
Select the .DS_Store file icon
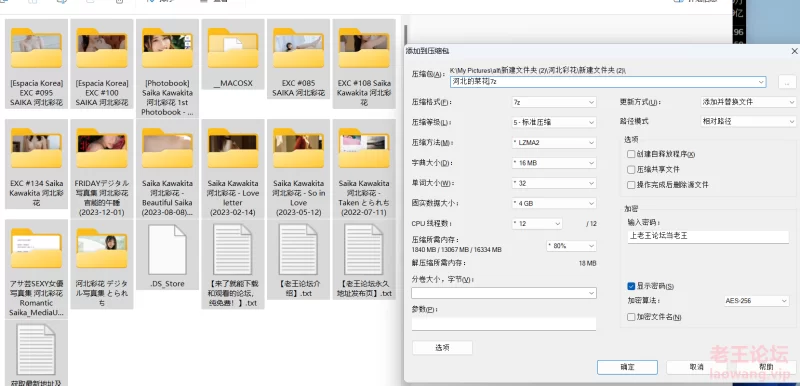point(167,250)
